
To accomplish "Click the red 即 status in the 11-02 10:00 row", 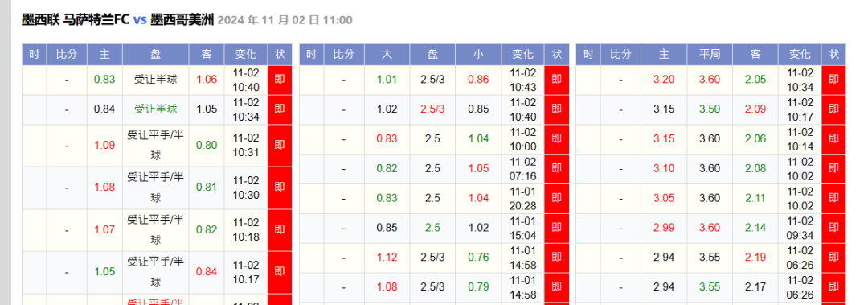I will (x=557, y=139).
